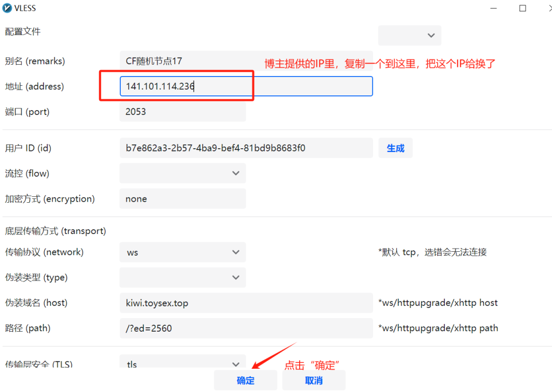The height and width of the screenshot is (392, 552).
Task: Focus the 地址 (address) input field
Action: pos(246,86)
